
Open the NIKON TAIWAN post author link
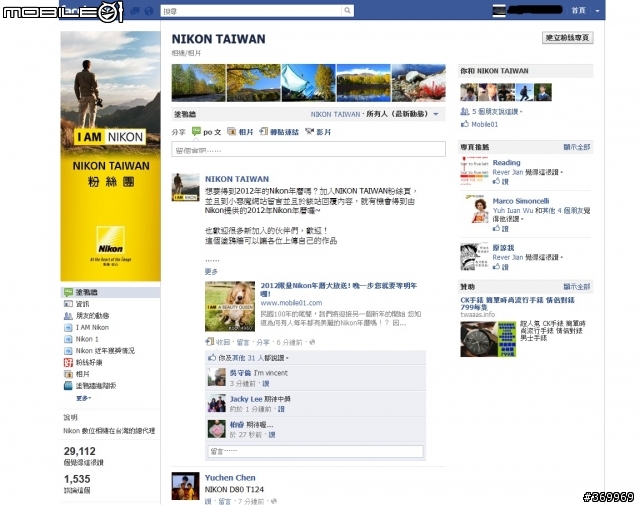237,179
